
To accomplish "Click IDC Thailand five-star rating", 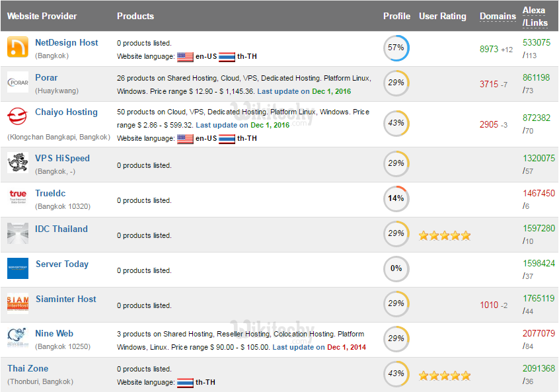I will (x=445, y=235).
